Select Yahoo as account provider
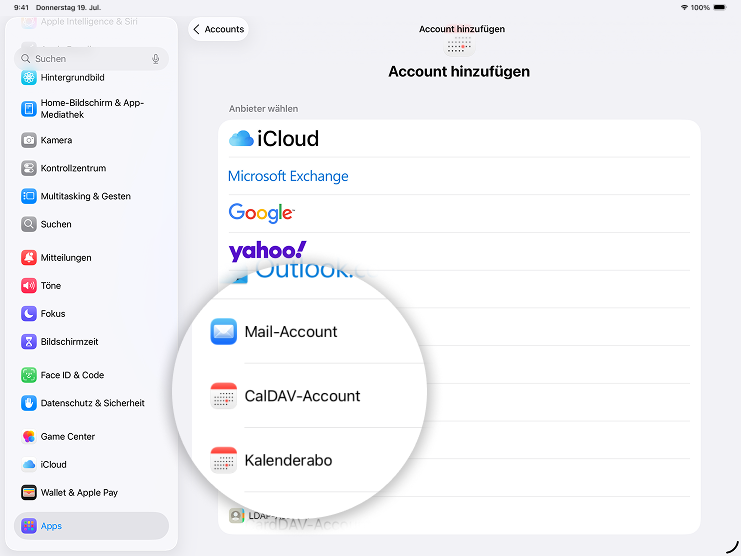This screenshot has height=556, width=741. tap(267, 250)
